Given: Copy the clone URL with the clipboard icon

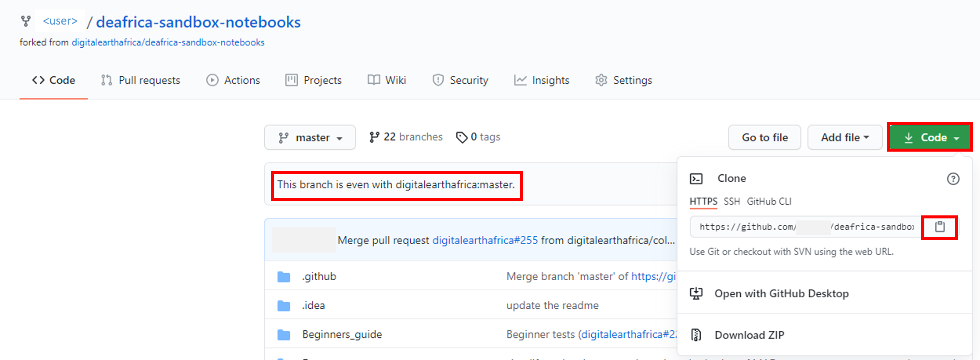Looking at the screenshot, I should pos(940,227).
